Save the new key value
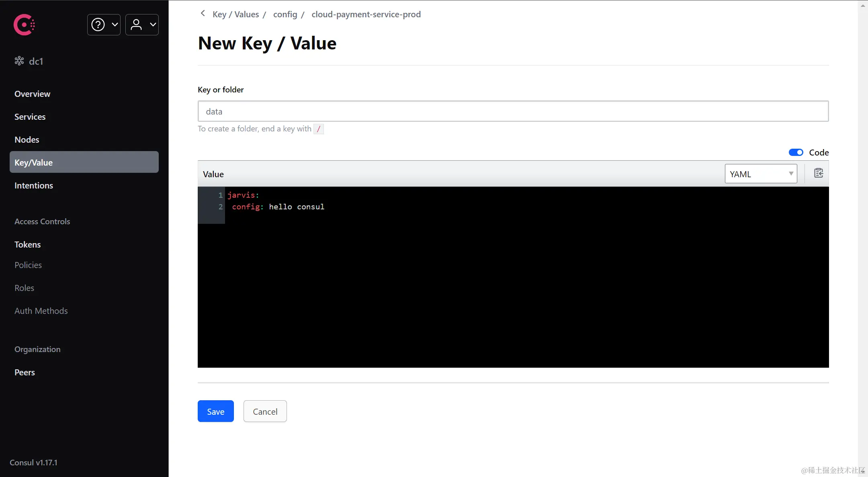868x477 pixels. tap(215, 411)
